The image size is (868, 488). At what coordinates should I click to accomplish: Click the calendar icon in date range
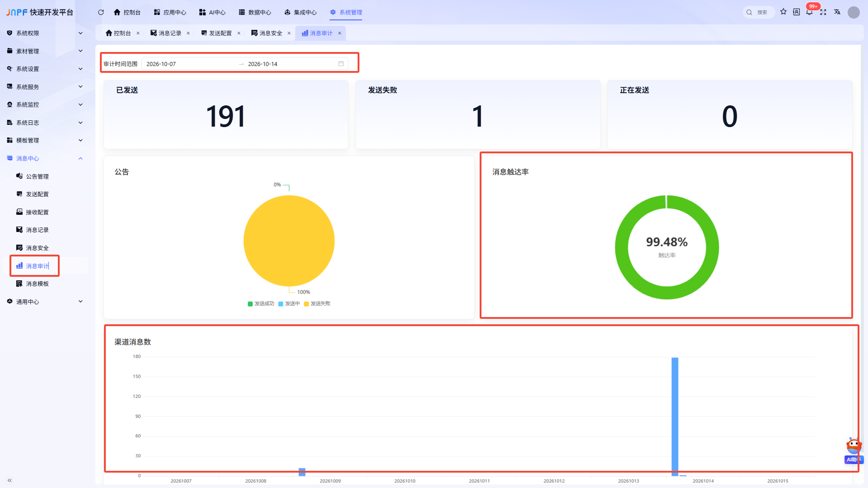click(341, 64)
